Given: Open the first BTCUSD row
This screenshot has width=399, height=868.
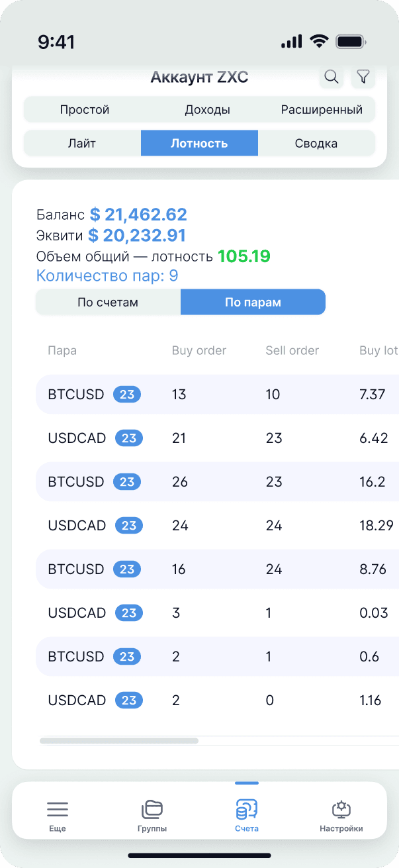Looking at the screenshot, I should 217,395.
